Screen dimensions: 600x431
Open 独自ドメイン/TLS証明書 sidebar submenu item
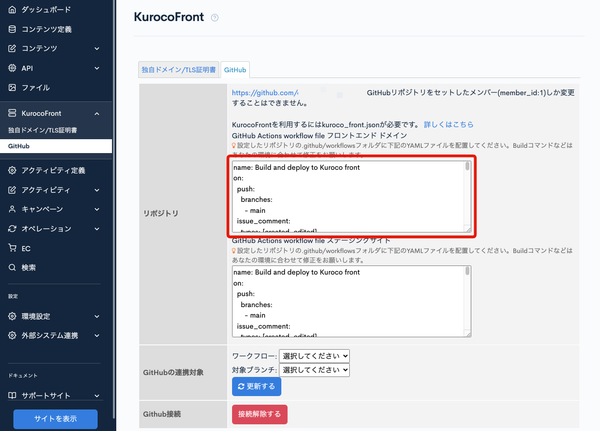click(42, 130)
